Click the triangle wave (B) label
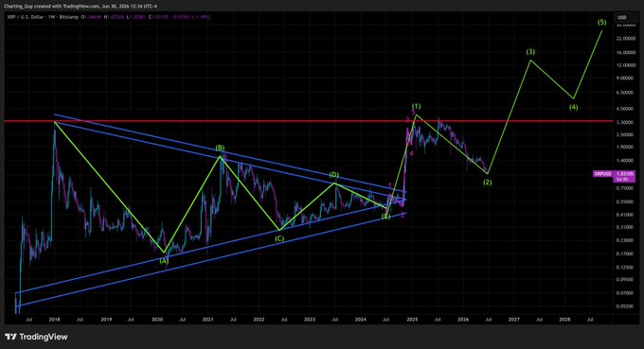The height and width of the screenshot is (349, 644). [220, 148]
